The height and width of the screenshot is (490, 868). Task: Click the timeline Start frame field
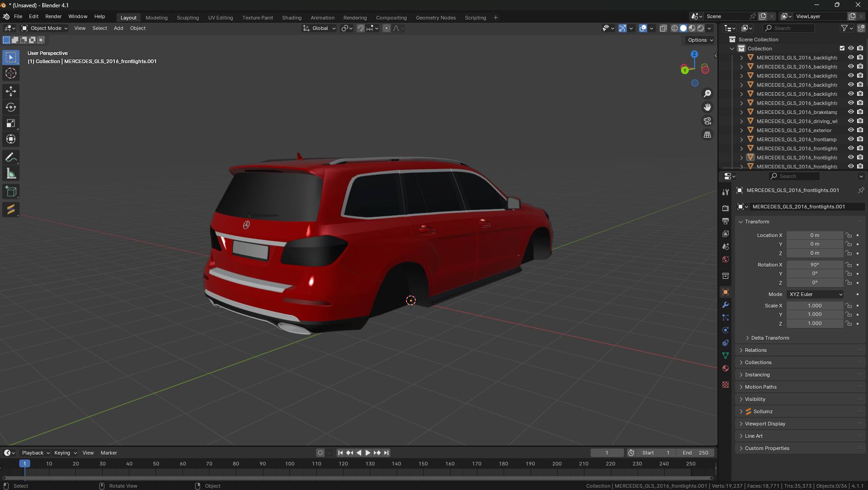pos(656,453)
